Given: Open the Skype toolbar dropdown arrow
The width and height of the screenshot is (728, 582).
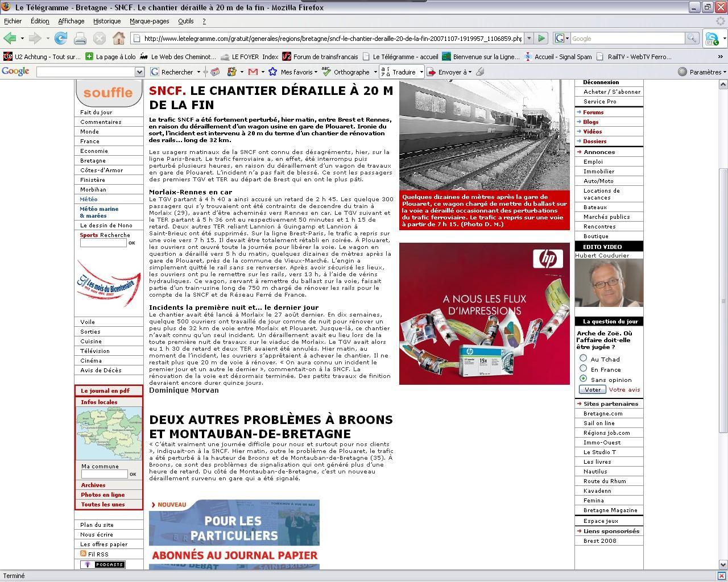Looking at the screenshot, I should point(724,39).
